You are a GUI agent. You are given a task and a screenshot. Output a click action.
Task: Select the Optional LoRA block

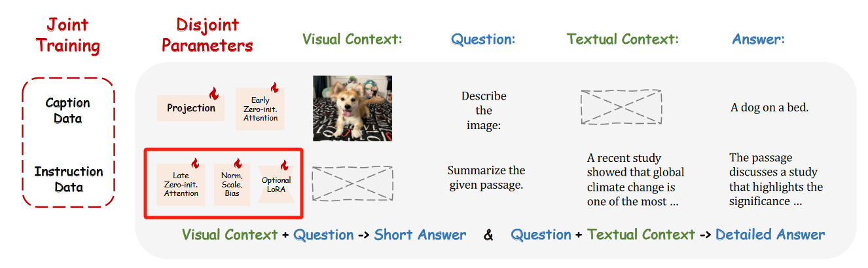[x=276, y=185]
